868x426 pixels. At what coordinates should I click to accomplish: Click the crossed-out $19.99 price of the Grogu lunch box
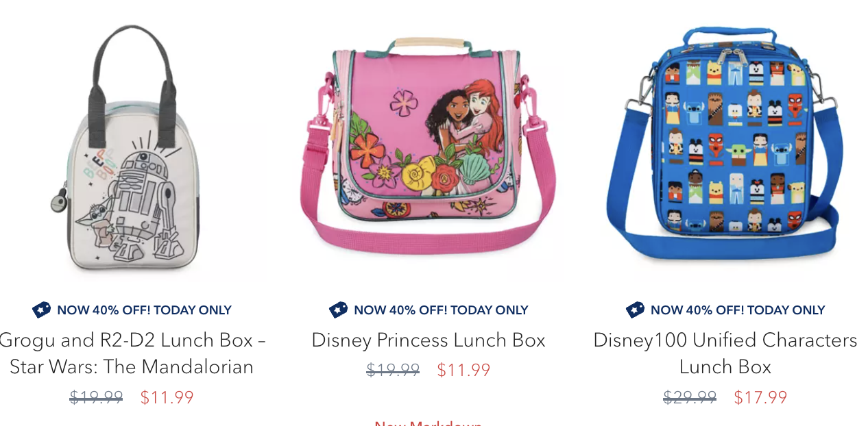tap(96, 398)
